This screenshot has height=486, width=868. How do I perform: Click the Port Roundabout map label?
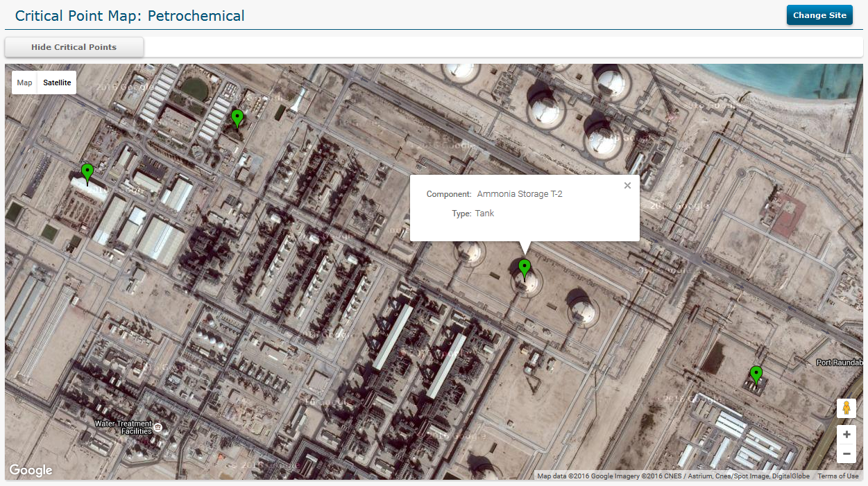tap(840, 363)
